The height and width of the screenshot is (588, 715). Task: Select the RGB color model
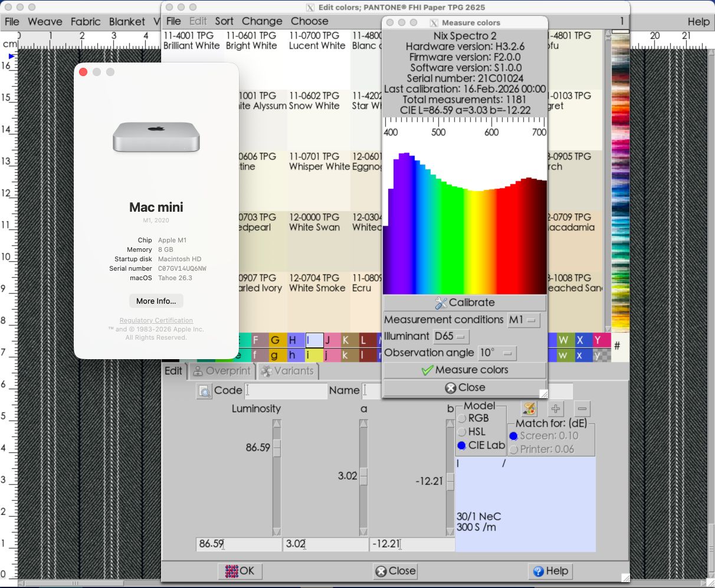463,418
